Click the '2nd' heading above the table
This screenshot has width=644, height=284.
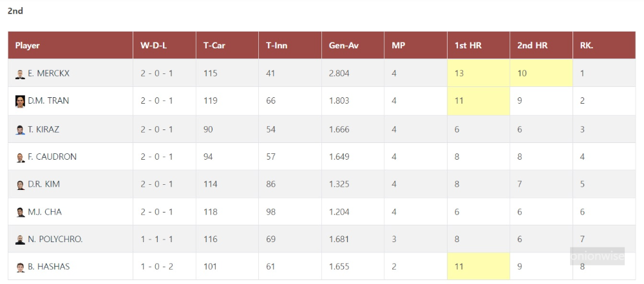[x=15, y=11]
